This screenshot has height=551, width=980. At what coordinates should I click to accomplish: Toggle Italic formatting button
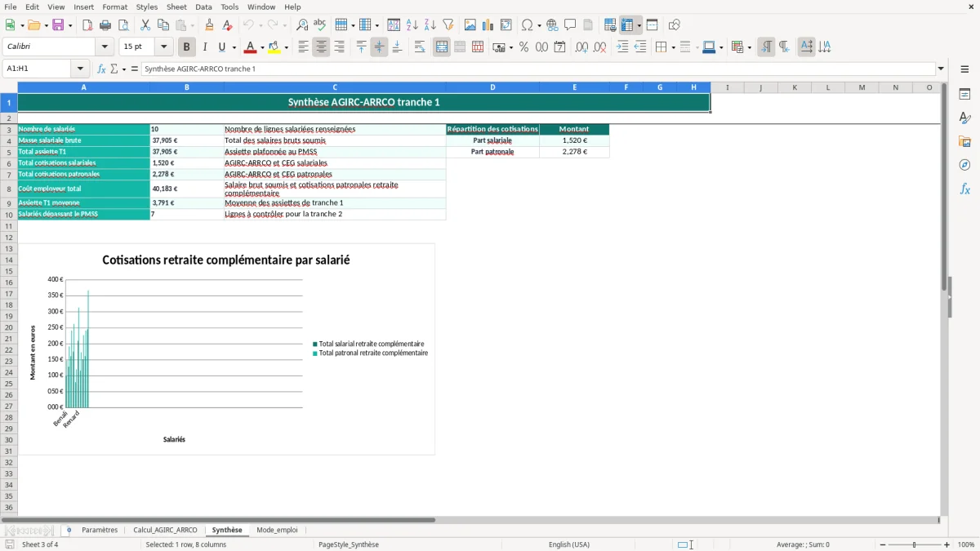tap(205, 47)
